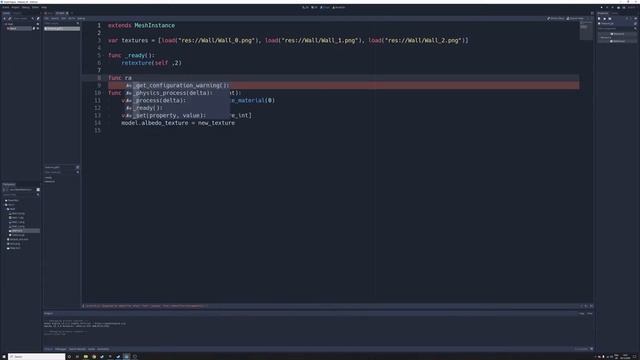The width and height of the screenshot is (640, 360).
Task: Play the project with the play icon
Action: [601, 7]
